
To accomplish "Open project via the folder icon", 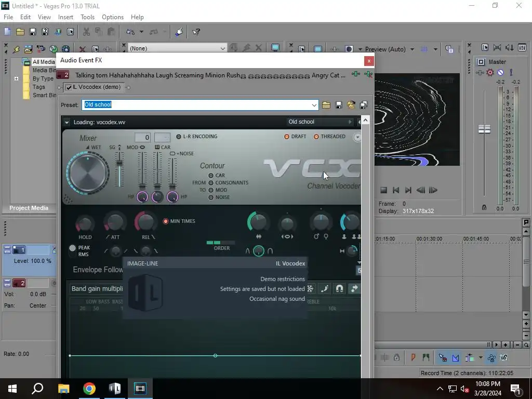I will 20,32.
